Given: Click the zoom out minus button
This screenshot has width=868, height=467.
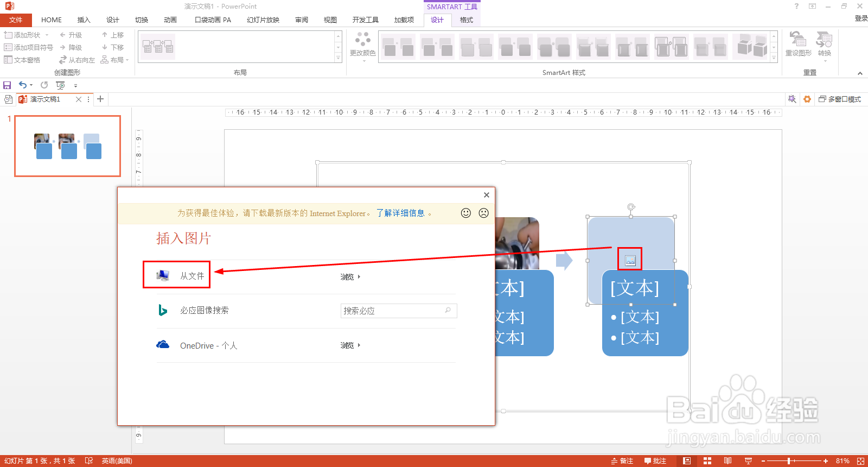Looking at the screenshot, I should (763, 461).
